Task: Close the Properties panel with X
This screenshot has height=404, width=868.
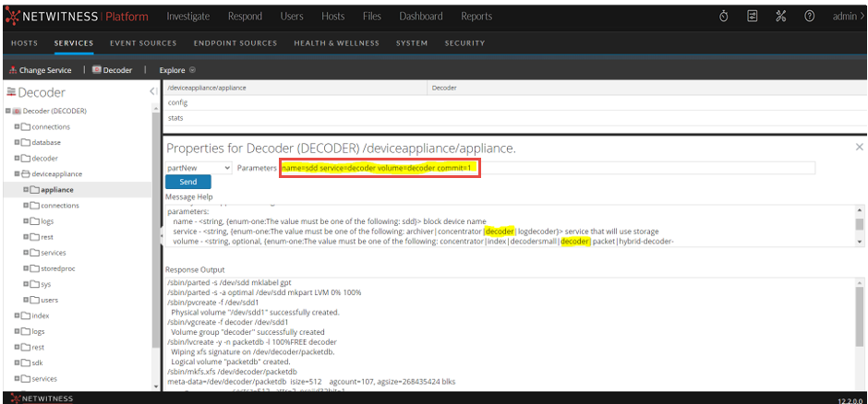Action: pyautogui.click(x=859, y=147)
